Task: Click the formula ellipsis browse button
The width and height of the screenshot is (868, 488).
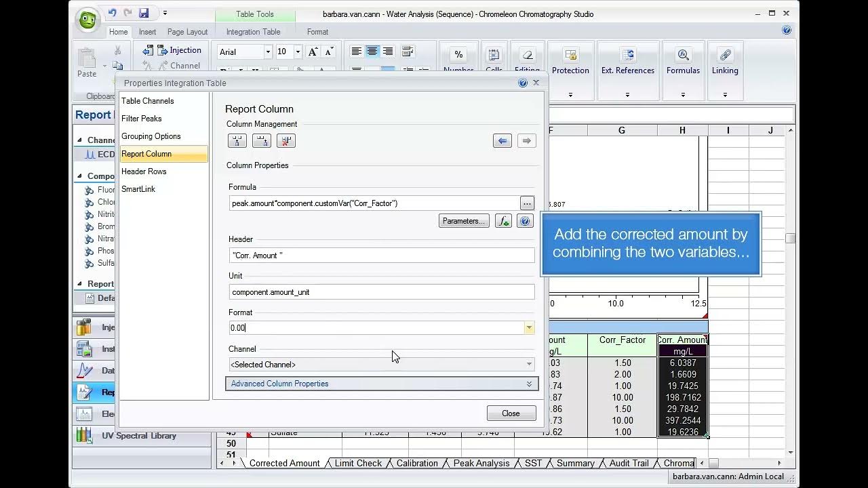Action: point(527,203)
